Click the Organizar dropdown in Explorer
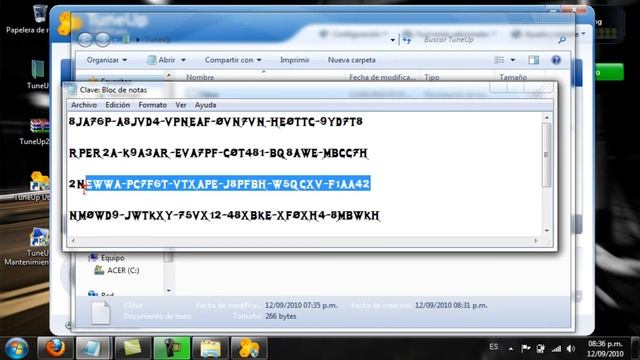 pyautogui.click(x=107, y=60)
